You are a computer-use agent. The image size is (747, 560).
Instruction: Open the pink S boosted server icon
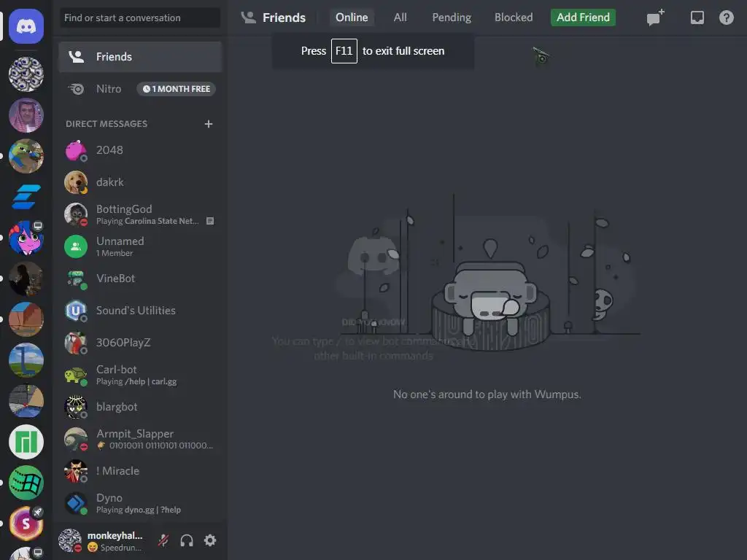[26, 524]
